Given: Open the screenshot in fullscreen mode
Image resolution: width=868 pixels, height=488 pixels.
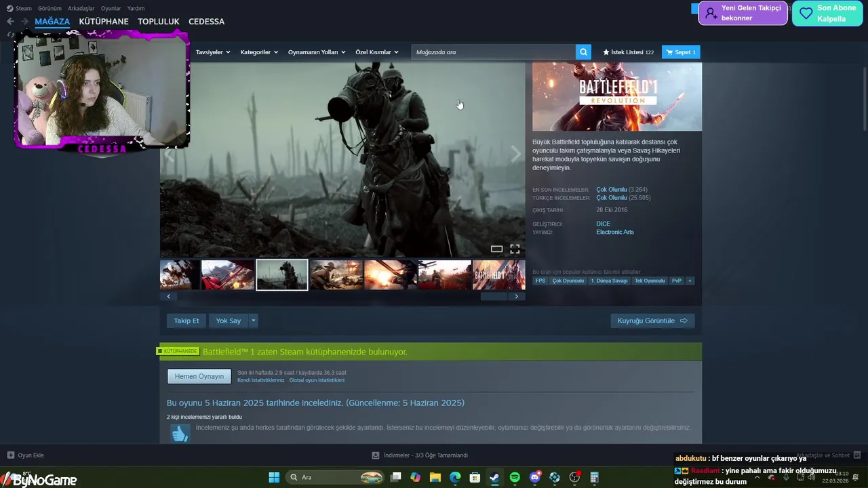Looking at the screenshot, I should [x=515, y=249].
